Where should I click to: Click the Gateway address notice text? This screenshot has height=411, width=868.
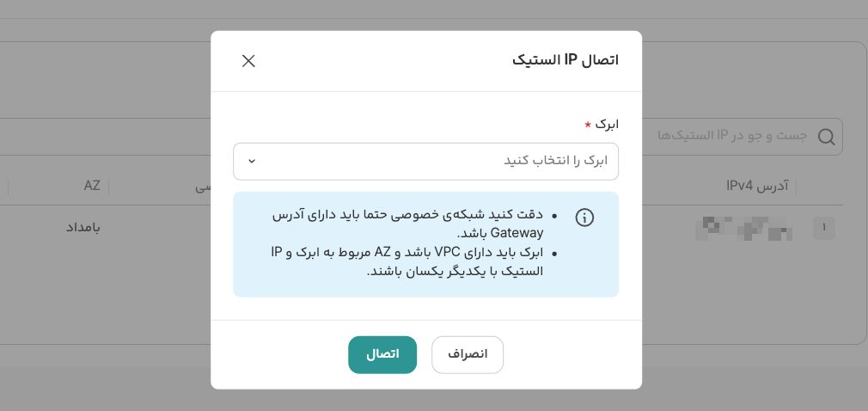(x=407, y=224)
